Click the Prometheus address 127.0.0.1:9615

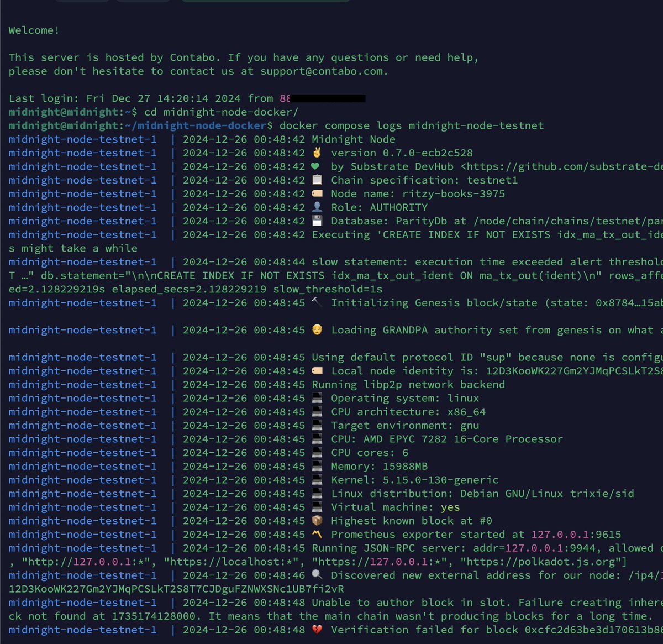click(x=576, y=535)
